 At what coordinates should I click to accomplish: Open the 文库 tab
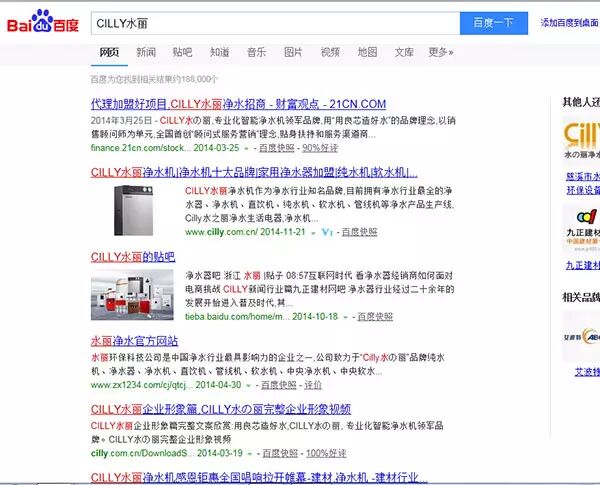pyautogui.click(x=404, y=52)
